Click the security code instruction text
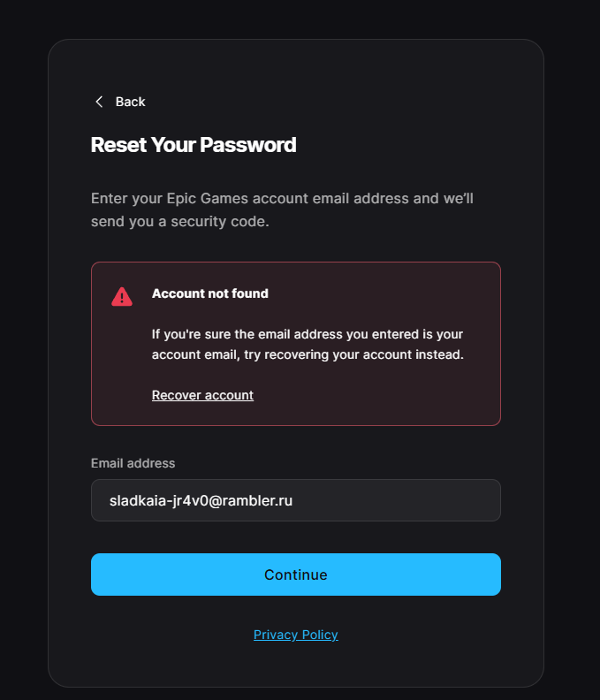This screenshot has height=700, width=600. pos(282,209)
